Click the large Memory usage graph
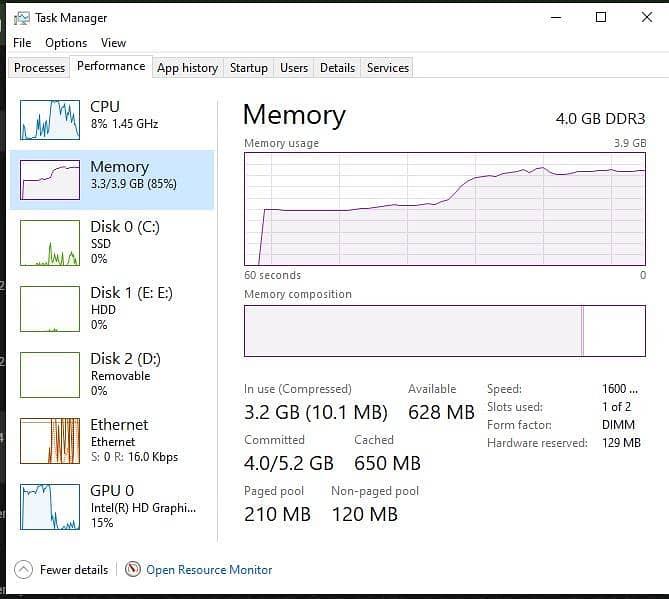669x599 pixels. coord(445,209)
